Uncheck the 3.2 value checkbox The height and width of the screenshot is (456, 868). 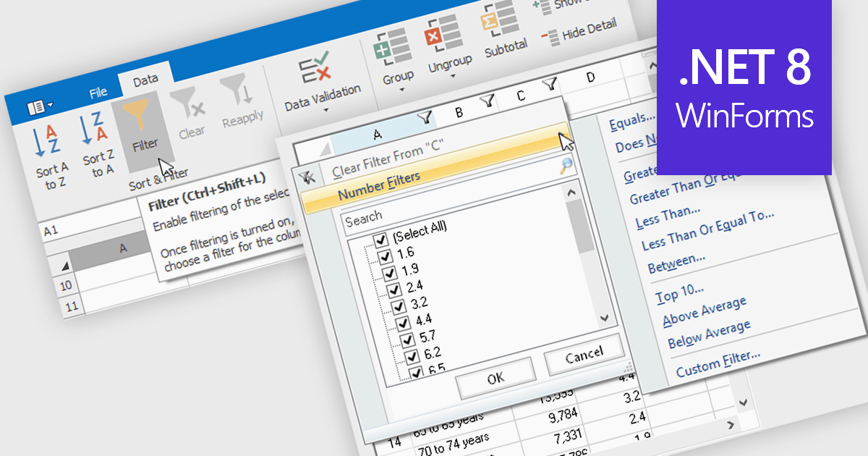[x=399, y=305]
